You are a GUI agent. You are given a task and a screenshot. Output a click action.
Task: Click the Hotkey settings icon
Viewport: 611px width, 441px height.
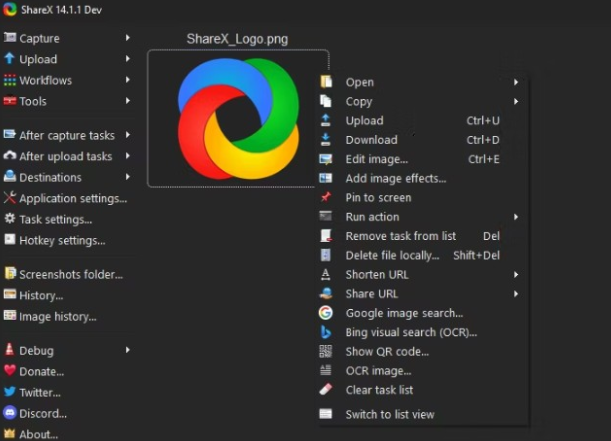10,240
